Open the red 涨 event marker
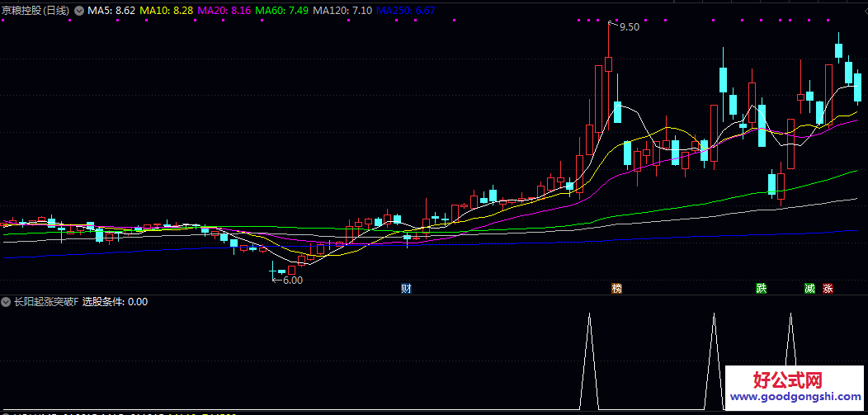868x415 pixels. coord(828,288)
